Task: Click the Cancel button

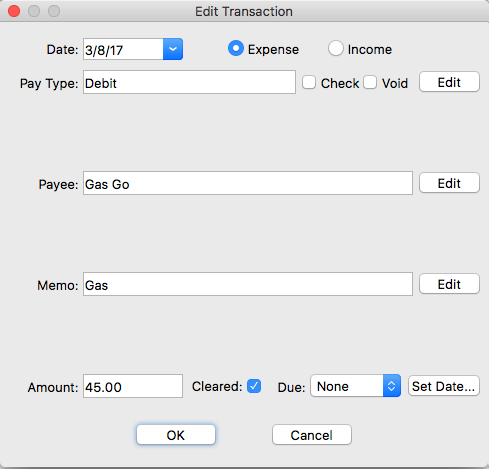Action: 312,435
